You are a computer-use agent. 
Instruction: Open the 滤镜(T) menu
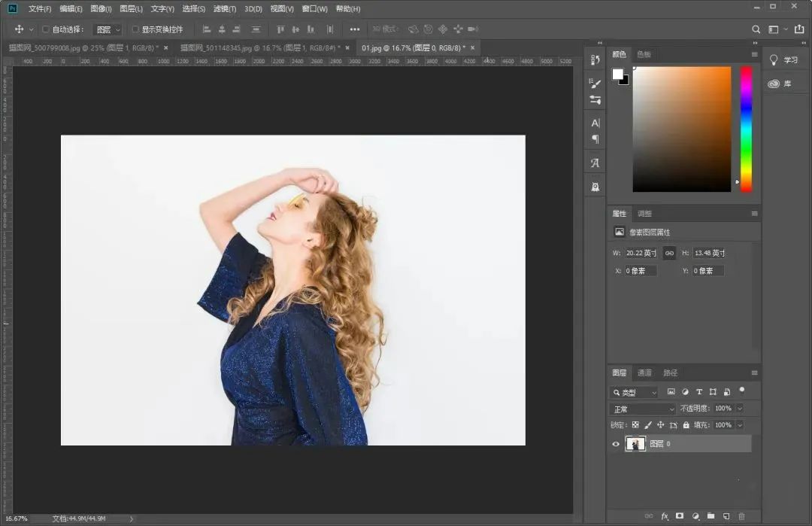tap(224, 9)
